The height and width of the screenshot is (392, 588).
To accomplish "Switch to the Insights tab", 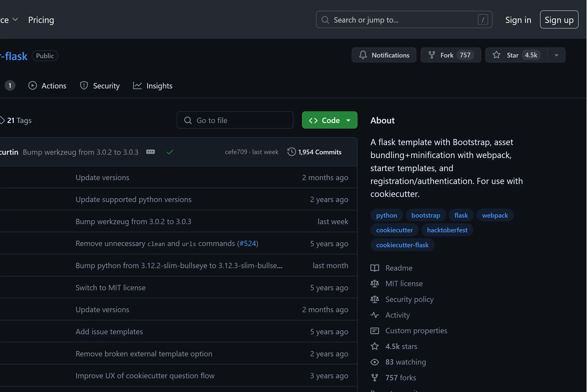I will point(153,86).
